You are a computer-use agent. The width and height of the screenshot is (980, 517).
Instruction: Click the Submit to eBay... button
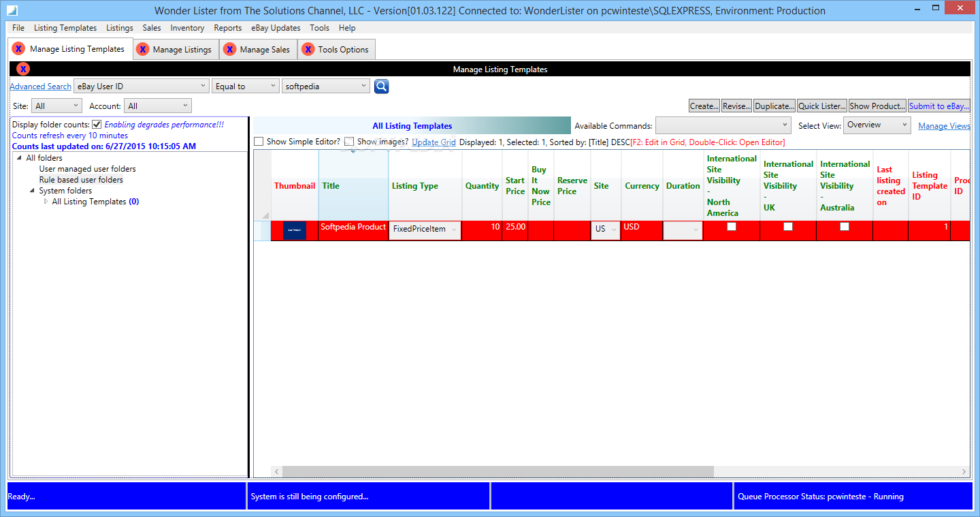point(939,106)
